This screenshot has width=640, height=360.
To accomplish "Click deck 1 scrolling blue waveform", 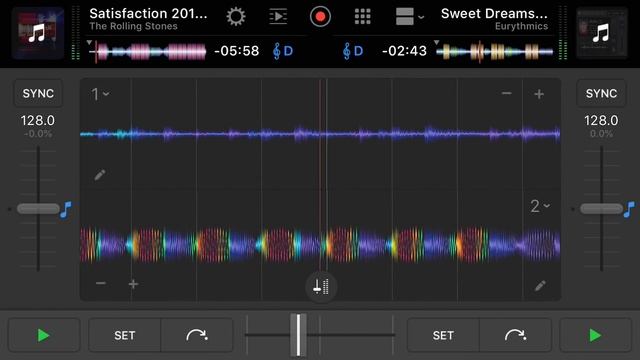I will [x=320, y=133].
